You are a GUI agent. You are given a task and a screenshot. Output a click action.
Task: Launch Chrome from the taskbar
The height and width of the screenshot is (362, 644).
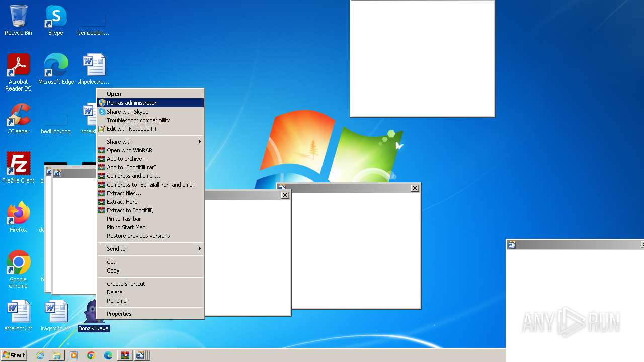coord(91,355)
